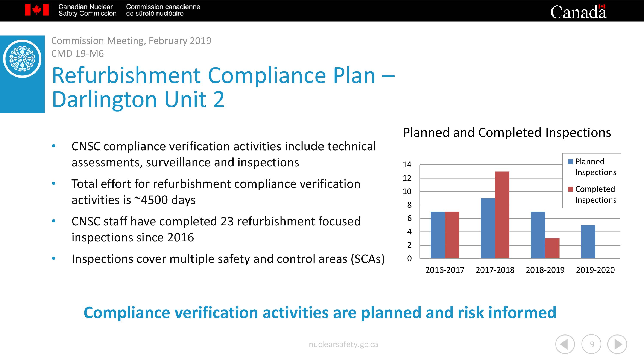This screenshot has width=644, height=362.
Task: Click the 'CMD 19-M6' document reference
Action: point(77,54)
